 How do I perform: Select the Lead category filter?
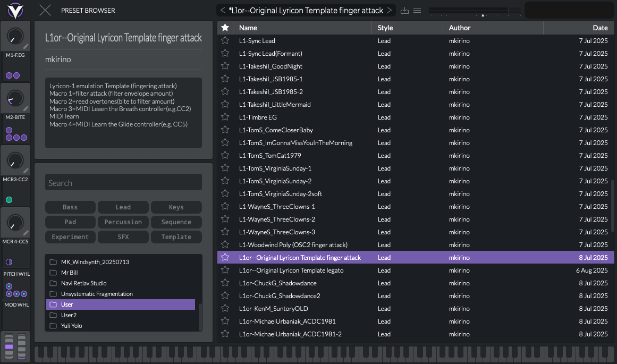click(x=123, y=207)
